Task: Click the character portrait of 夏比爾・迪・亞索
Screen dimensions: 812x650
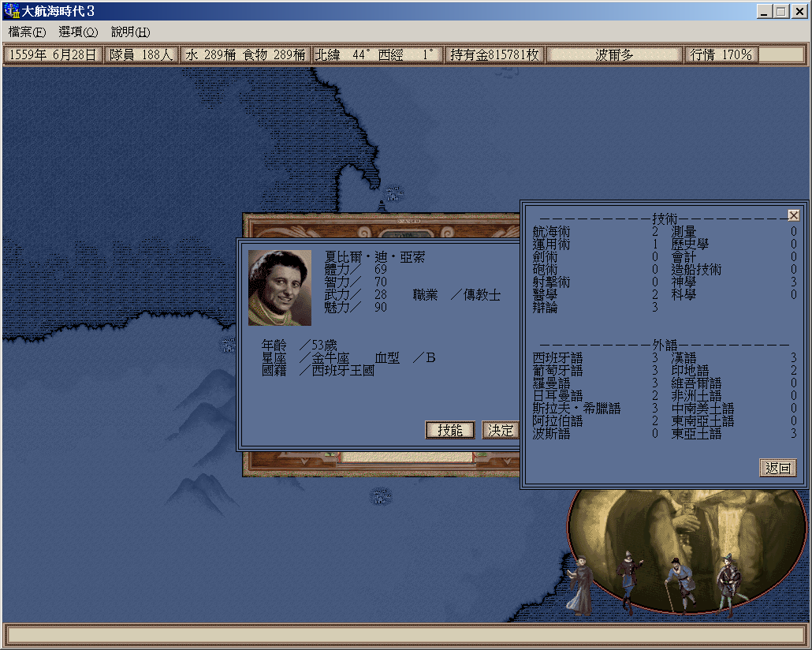Action: [x=280, y=288]
